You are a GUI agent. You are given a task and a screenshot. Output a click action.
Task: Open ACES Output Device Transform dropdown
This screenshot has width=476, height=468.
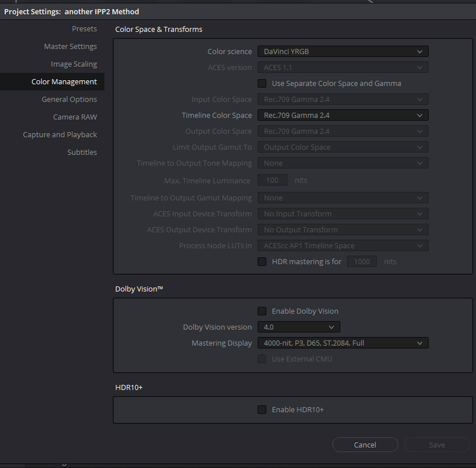tap(343, 229)
